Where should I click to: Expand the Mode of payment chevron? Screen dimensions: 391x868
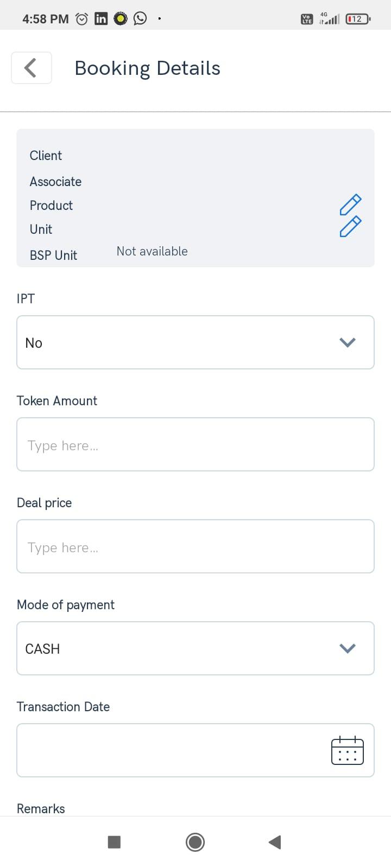pos(348,648)
